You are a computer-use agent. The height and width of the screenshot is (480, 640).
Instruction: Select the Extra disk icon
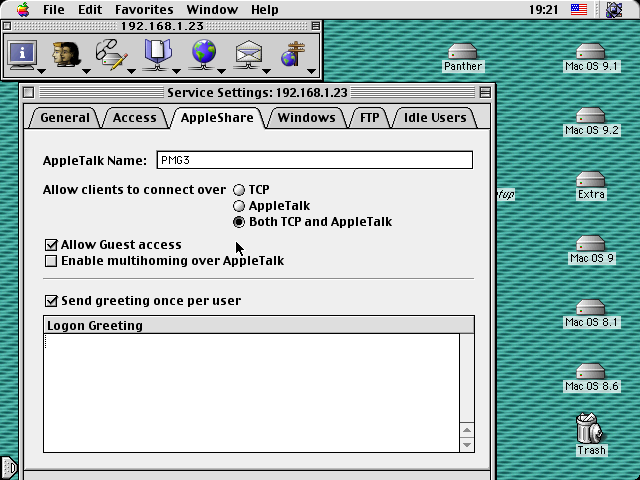point(591,180)
